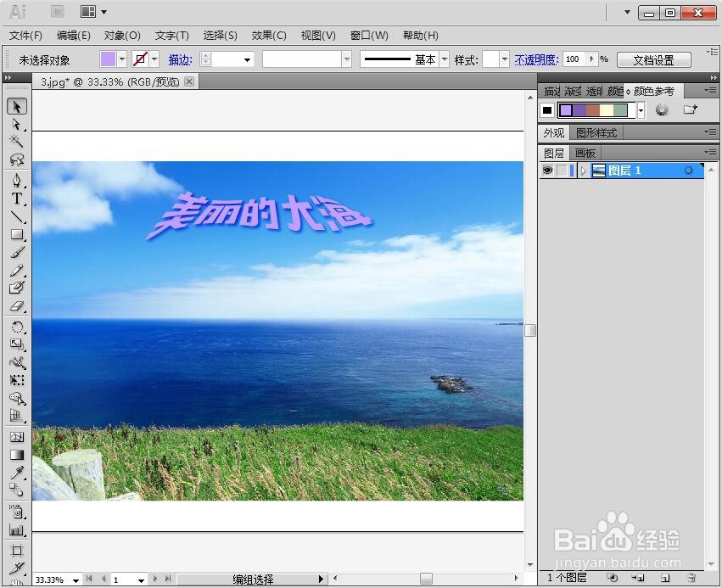Click the 描边 stroke link
This screenshot has width=722, height=588.
point(180,60)
